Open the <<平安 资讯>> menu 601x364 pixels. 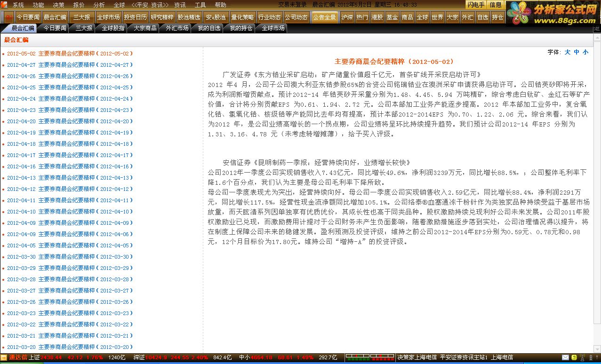pos(150,5)
